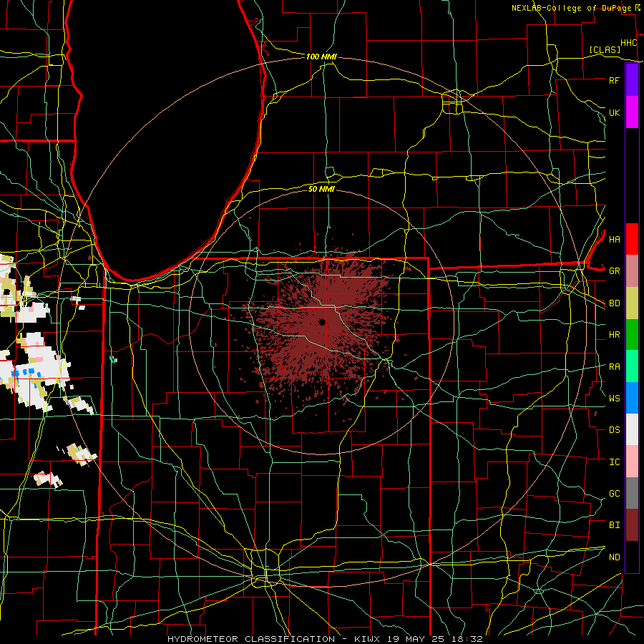
Task: Pick the RA mint green legend swatch
Action: (x=632, y=366)
